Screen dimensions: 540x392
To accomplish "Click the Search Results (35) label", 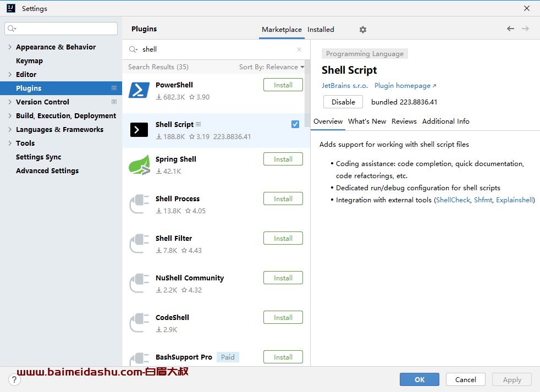I will pyautogui.click(x=158, y=67).
